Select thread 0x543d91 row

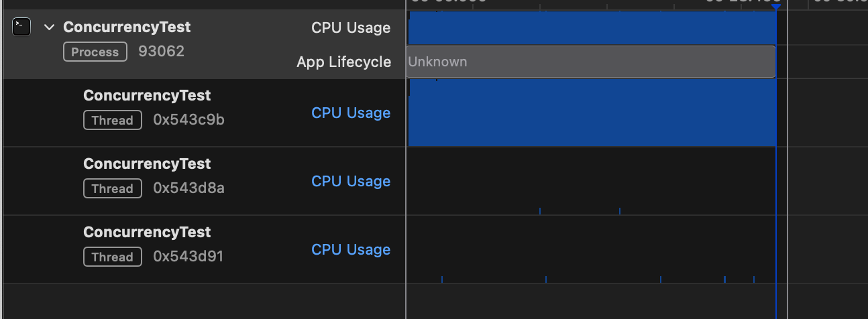point(203,249)
